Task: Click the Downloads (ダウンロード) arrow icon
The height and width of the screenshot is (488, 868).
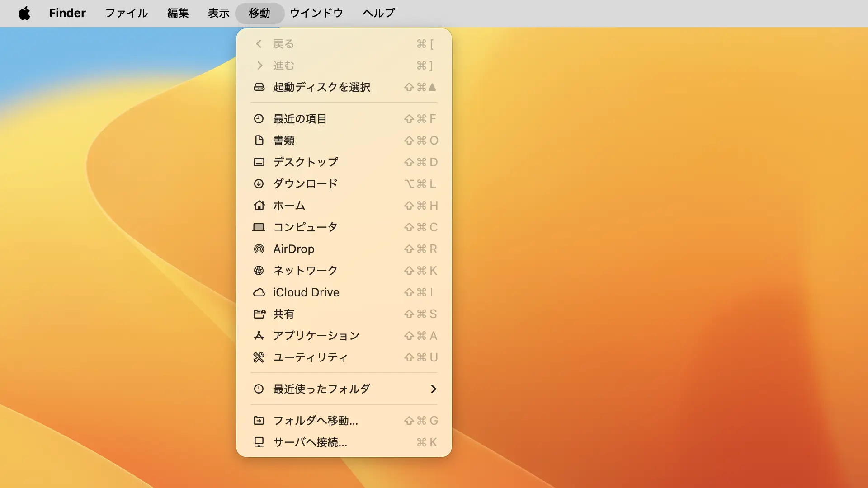Action: pyautogui.click(x=259, y=184)
